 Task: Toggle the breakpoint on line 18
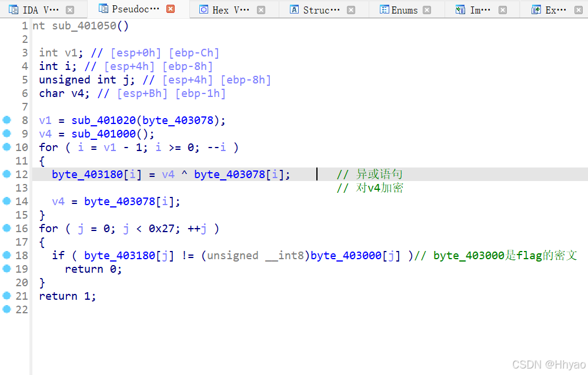(x=6, y=255)
